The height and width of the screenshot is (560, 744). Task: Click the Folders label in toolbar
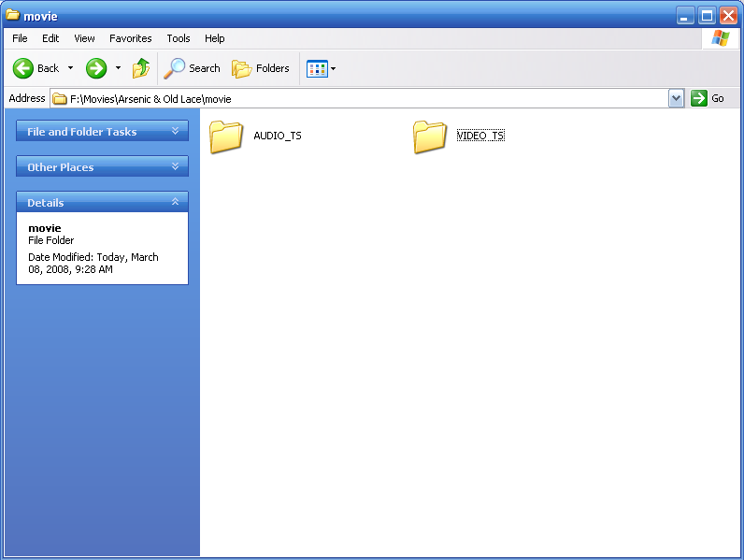click(272, 68)
